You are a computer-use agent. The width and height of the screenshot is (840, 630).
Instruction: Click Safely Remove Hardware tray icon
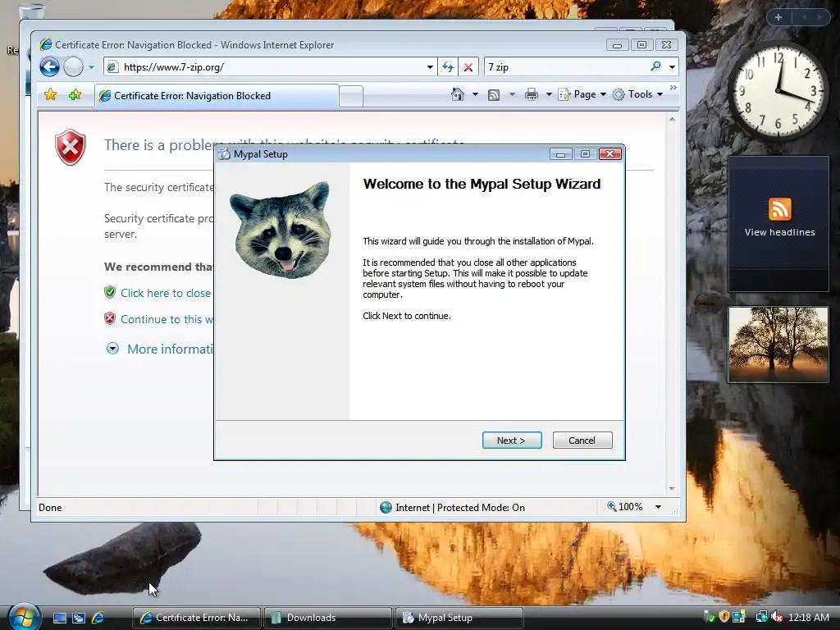pyautogui.click(x=708, y=617)
